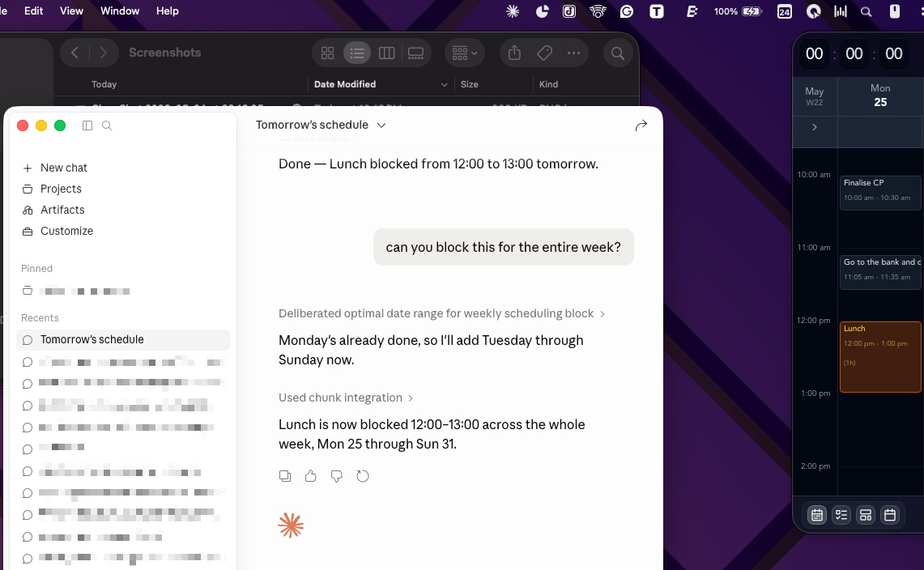
Task: Click calendar 24 icon in menu bar
Action: (785, 11)
